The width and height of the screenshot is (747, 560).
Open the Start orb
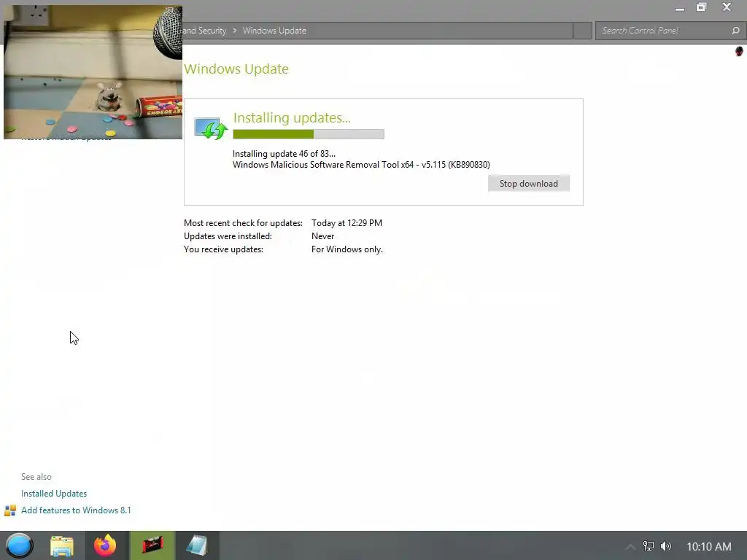click(19, 545)
